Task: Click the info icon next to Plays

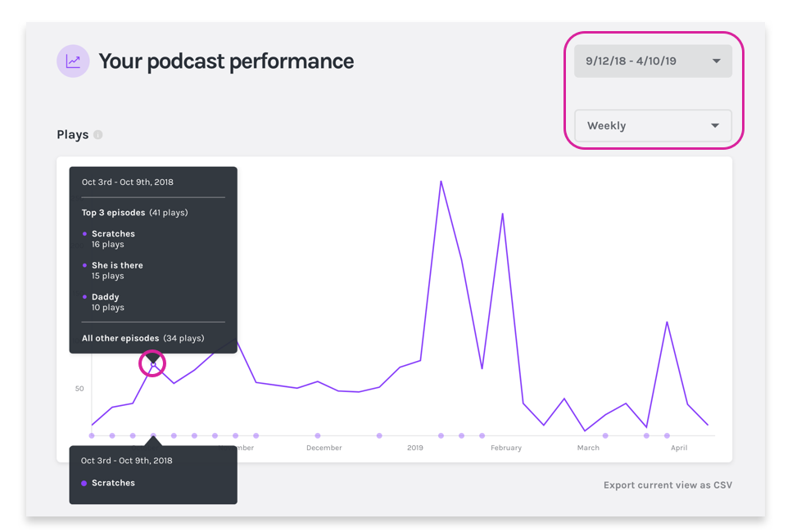Action: 98,134
